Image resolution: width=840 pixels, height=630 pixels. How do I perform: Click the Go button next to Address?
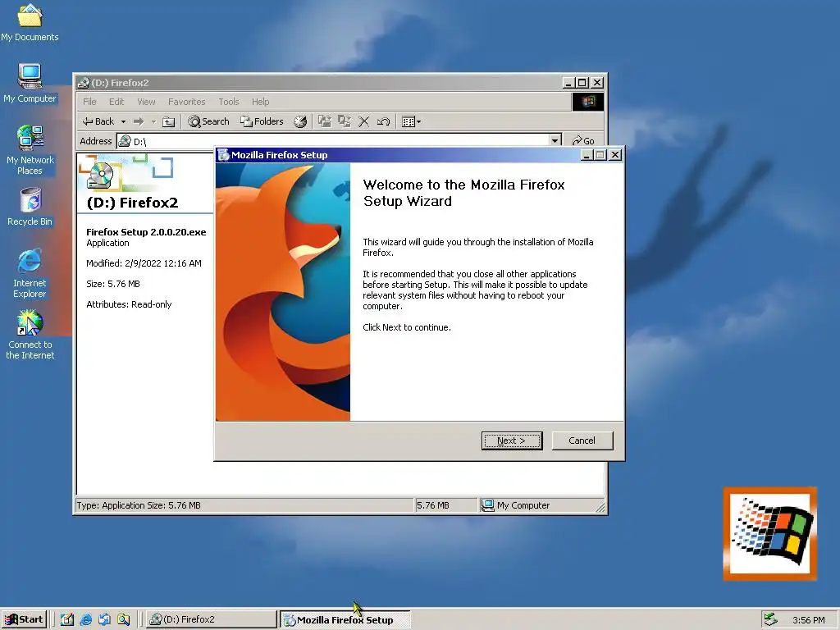(583, 141)
